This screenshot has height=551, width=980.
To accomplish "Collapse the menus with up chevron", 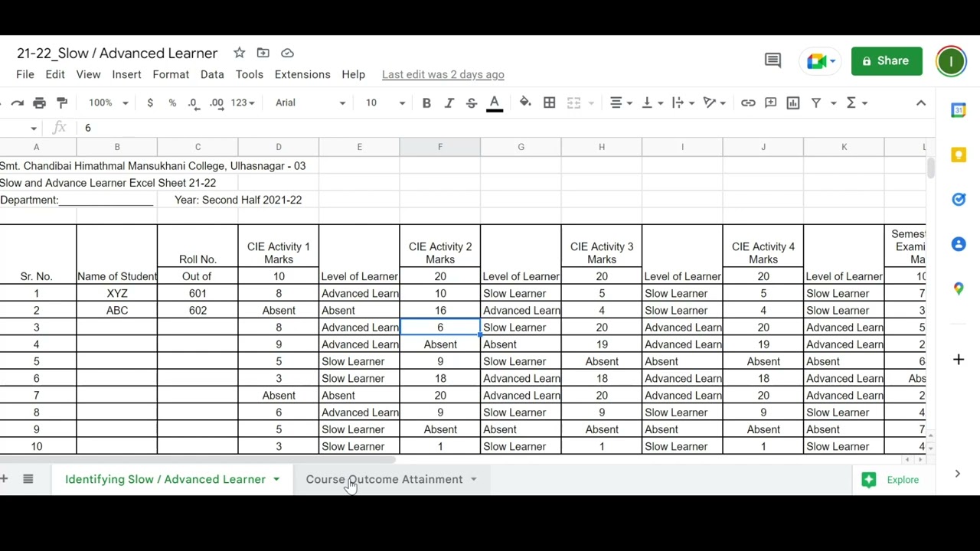I will [x=921, y=103].
